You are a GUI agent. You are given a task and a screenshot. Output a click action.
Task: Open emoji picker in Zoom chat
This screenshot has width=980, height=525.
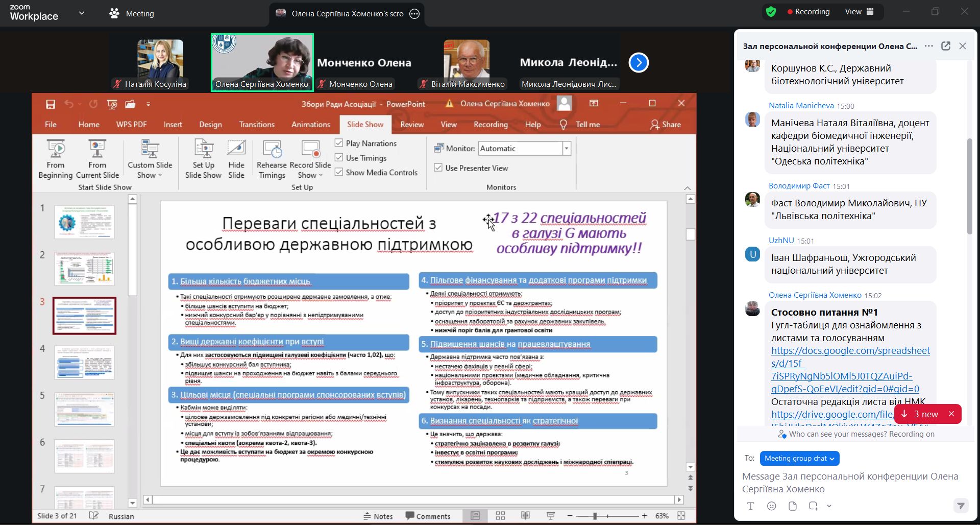tap(772, 506)
